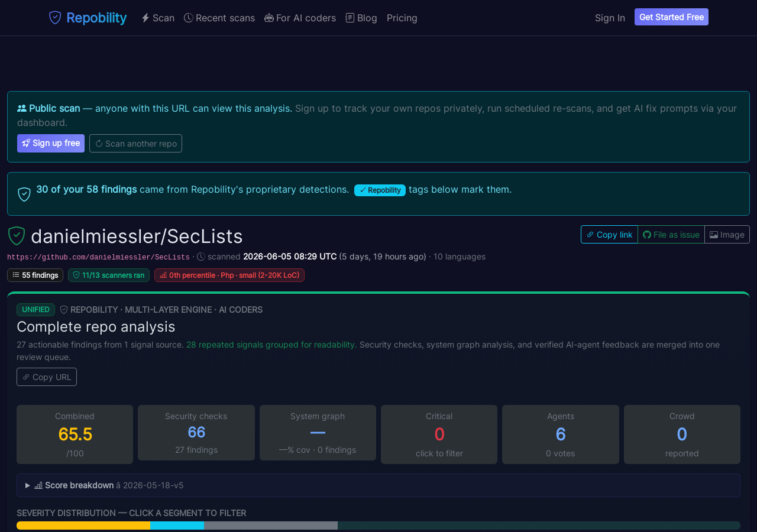Click the yellow severity distribution segment
757x532 pixels.
coord(83,525)
